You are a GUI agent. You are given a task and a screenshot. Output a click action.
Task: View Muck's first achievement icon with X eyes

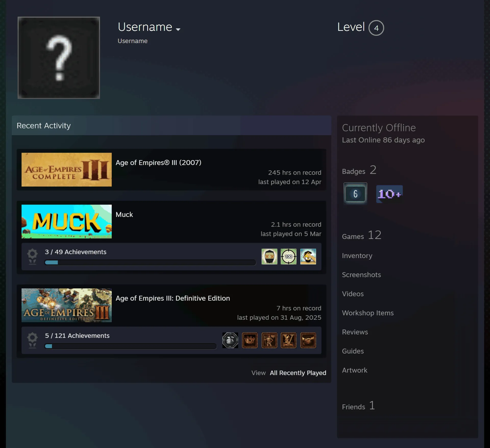[269, 257]
